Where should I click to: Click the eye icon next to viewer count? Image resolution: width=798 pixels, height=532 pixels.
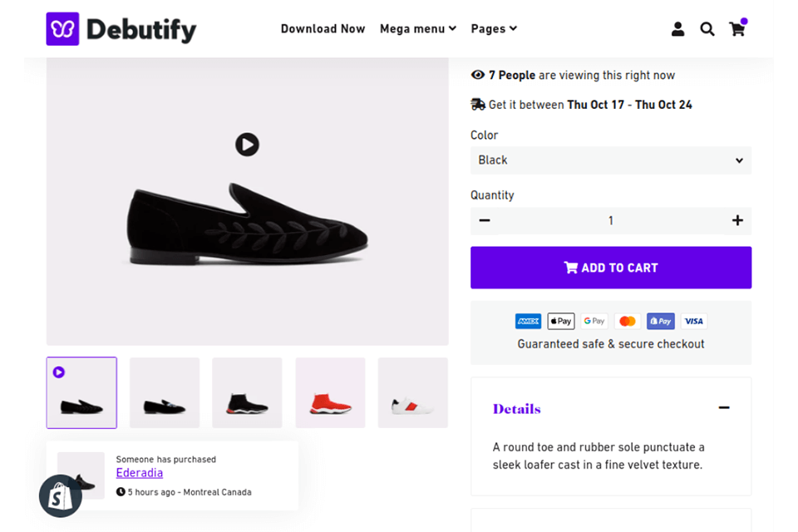pos(478,75)
